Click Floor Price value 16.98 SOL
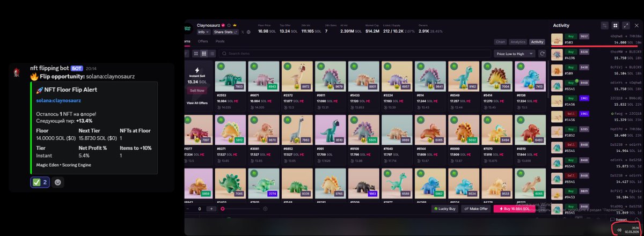 267,31
